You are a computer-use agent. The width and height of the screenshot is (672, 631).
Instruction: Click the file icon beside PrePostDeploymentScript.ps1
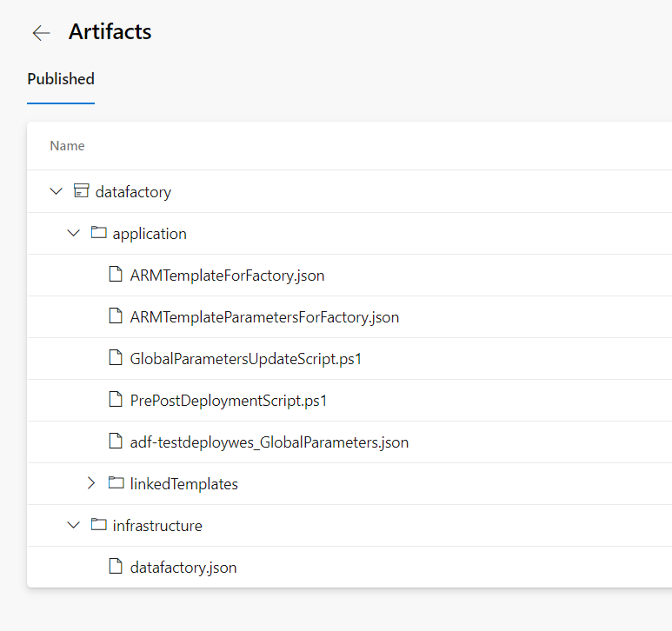pyautogui.click(x=115, y=400)
